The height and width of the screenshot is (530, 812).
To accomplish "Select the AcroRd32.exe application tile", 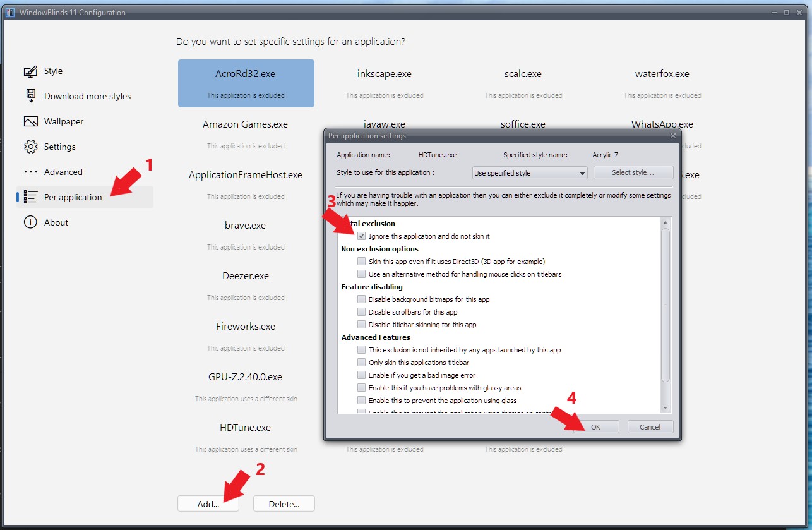I will 246,83.
